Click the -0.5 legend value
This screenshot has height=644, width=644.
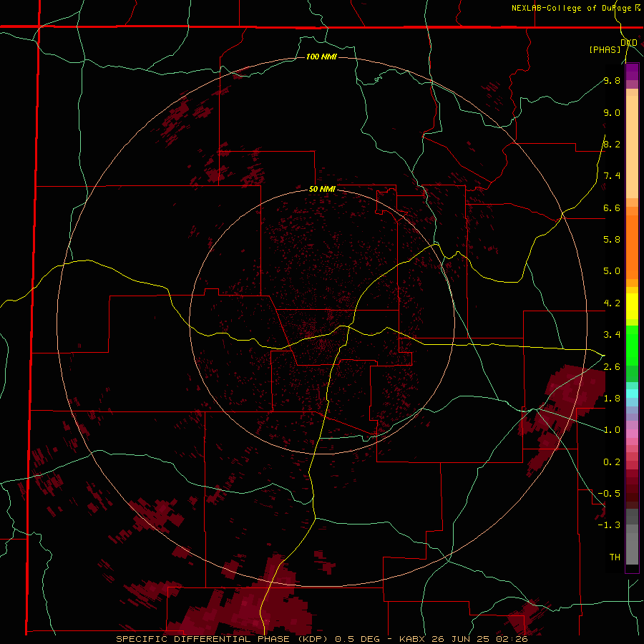click(609, 494)
